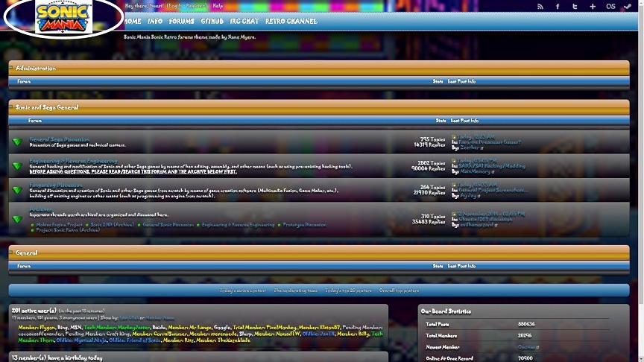644x362 pixels.
Task: Click the plus icon in header
Action: (x=593, y=7)
